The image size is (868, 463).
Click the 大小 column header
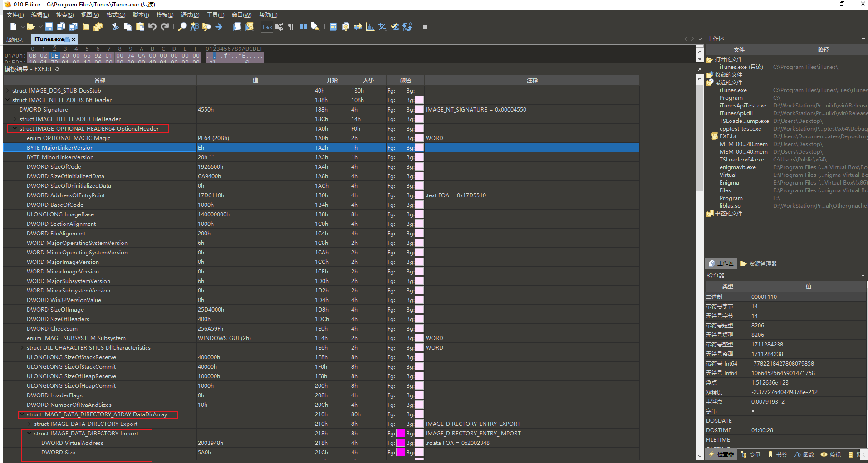[368, 80]
